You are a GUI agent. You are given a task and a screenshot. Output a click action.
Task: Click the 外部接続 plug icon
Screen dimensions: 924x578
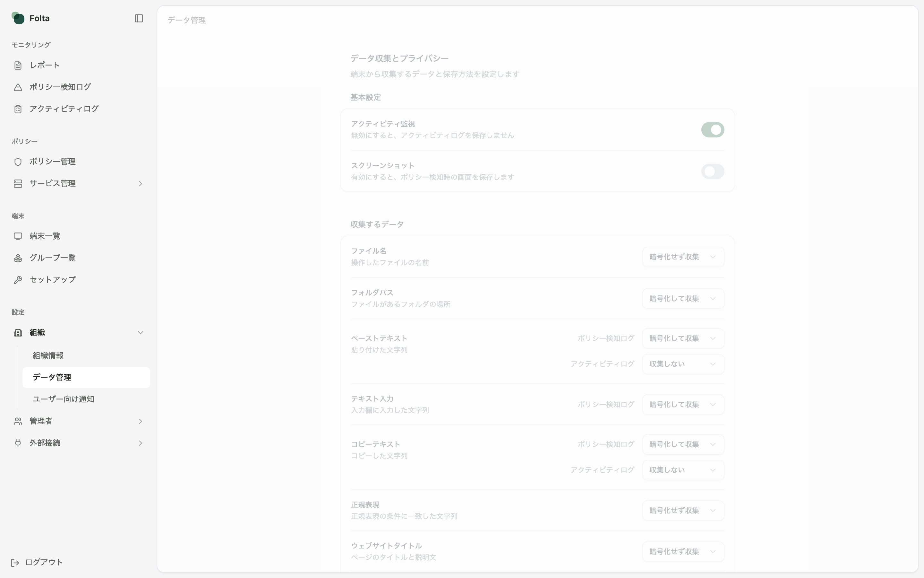(x=18, y=443)
